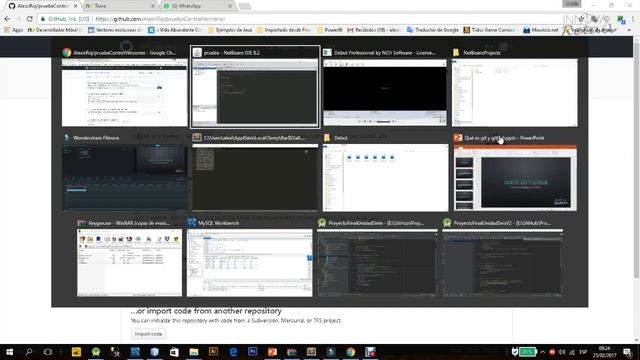
Task: Open the ProyectoFinalUnidadSeisV2 Android Studio window
Action: point(502,262)
